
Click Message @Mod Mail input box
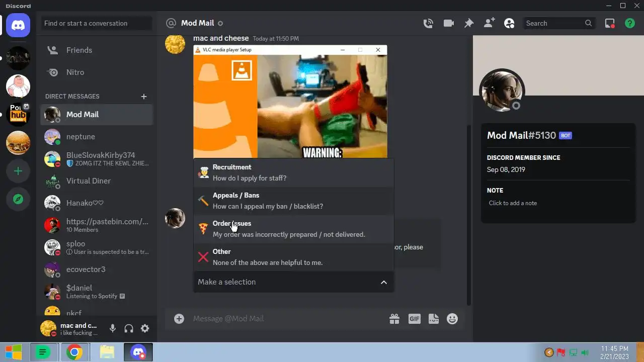coord(287,319)
